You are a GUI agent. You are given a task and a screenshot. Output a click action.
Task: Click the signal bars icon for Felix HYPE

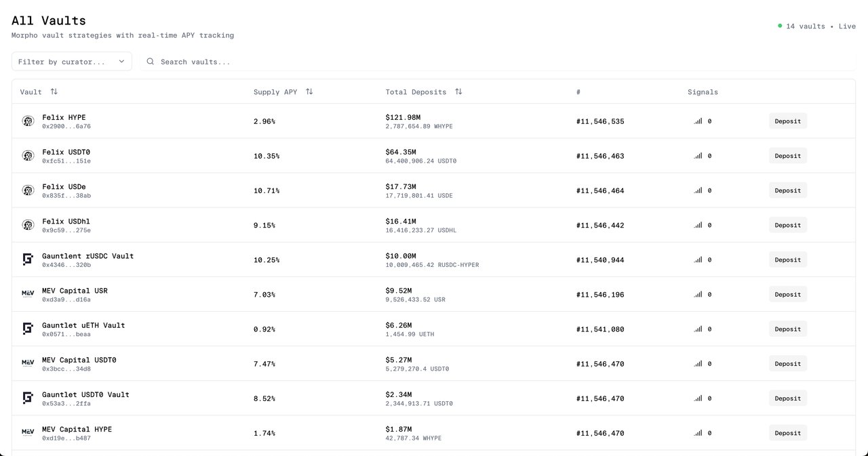click(698, 121)
